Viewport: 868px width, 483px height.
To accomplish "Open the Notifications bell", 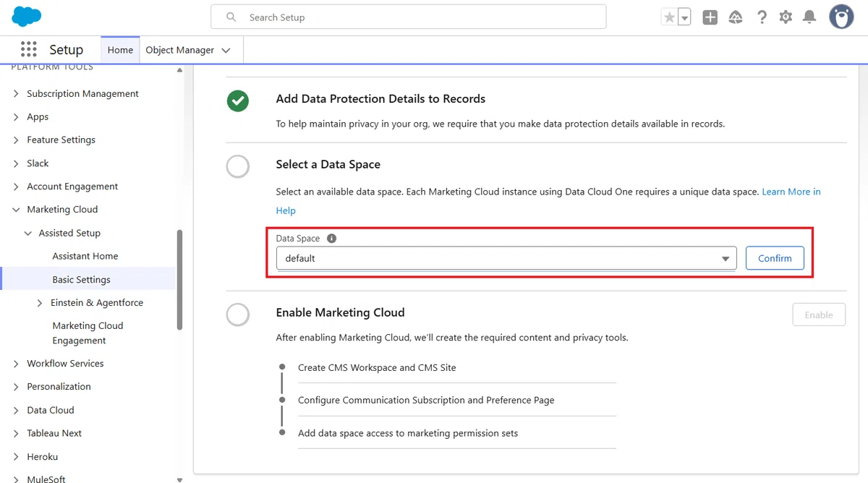I will point(810,17).
